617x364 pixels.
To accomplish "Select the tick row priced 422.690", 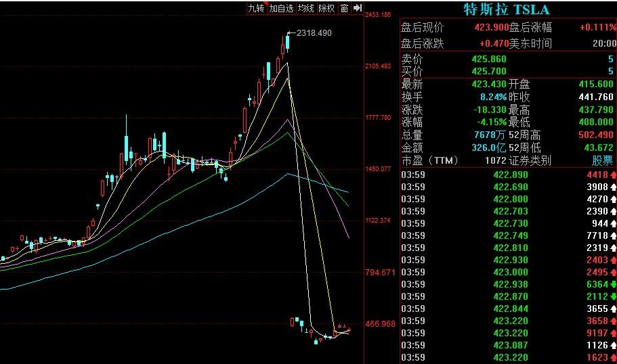I will click(509, 187).
